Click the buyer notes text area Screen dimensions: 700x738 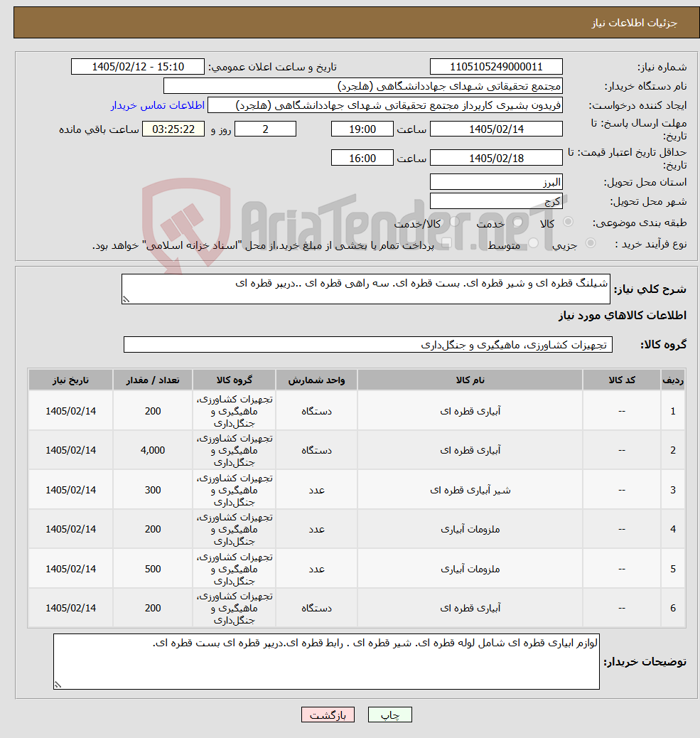(x=326, y=661)
